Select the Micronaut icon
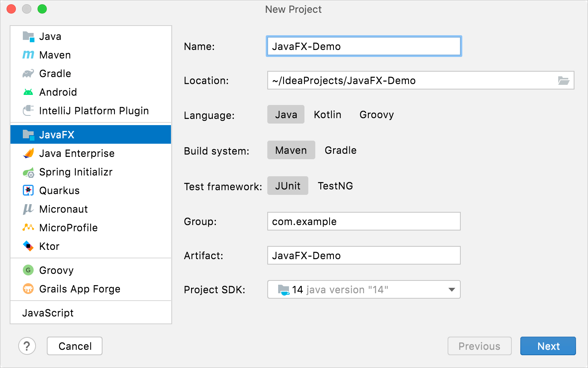 (x=28, y=209)
